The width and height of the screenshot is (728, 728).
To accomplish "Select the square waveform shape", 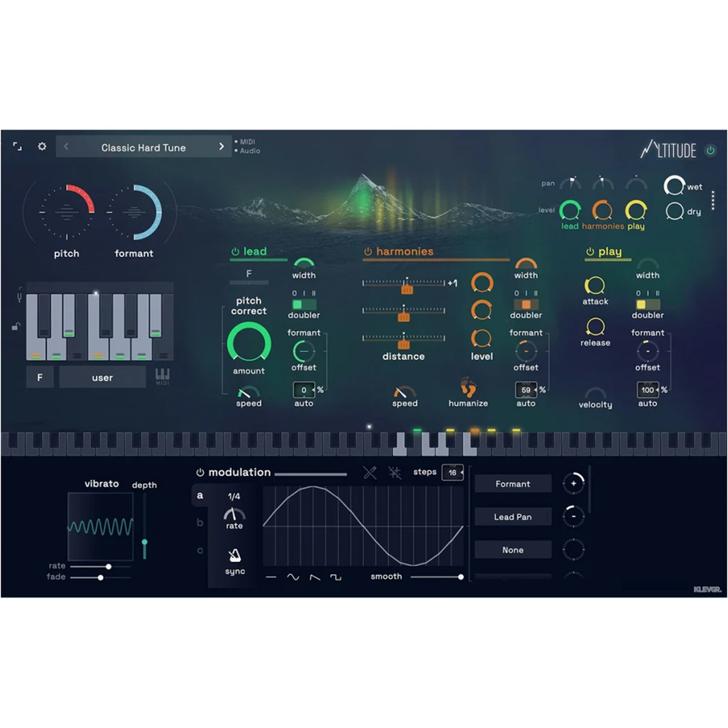I will (x=335, y=577).
